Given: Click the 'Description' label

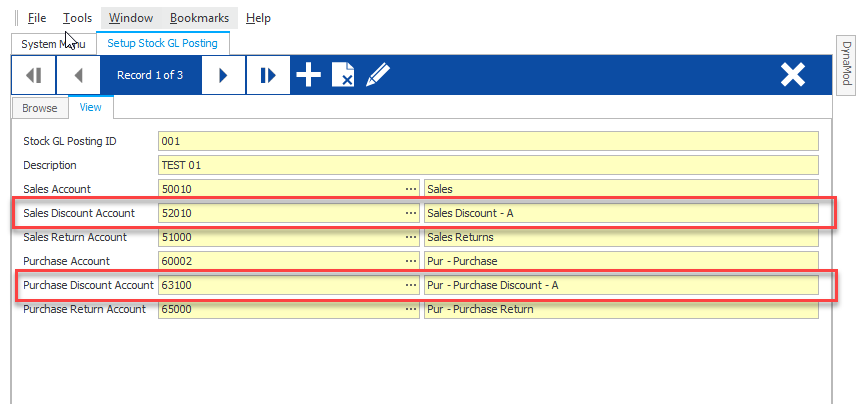Looking at the screenshot, I should 50,165.
